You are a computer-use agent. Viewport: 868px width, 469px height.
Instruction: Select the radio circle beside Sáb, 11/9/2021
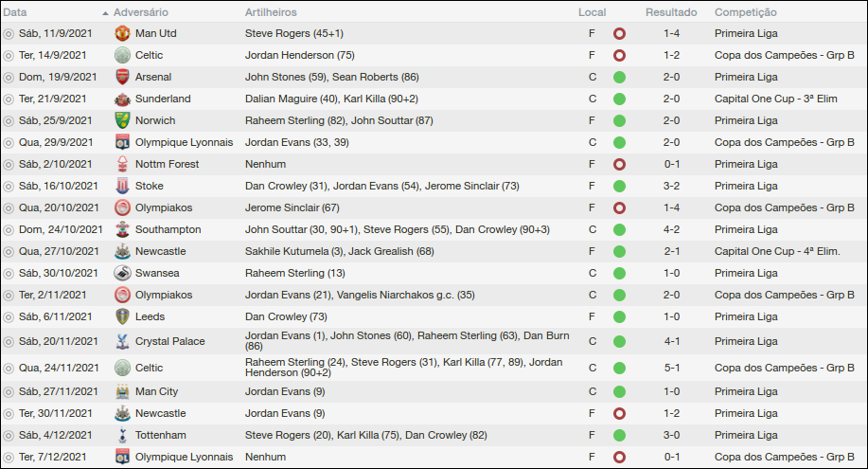9,33
